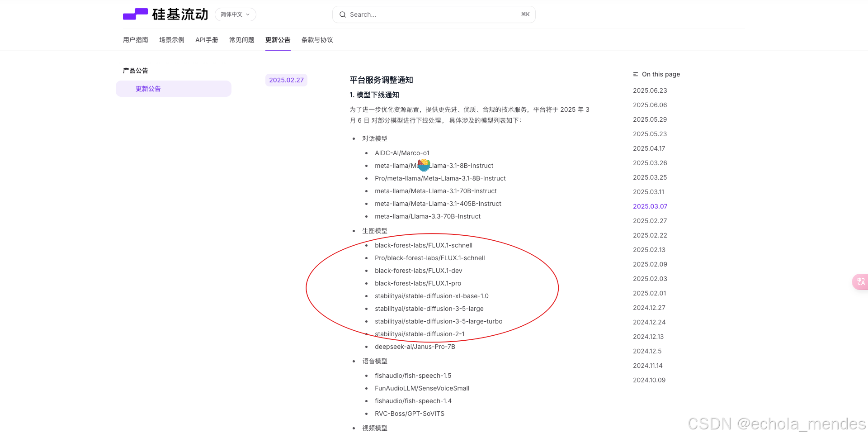Jump to 2024.10.09 in On this page
868x438 pixels.
tap(649, 380)
